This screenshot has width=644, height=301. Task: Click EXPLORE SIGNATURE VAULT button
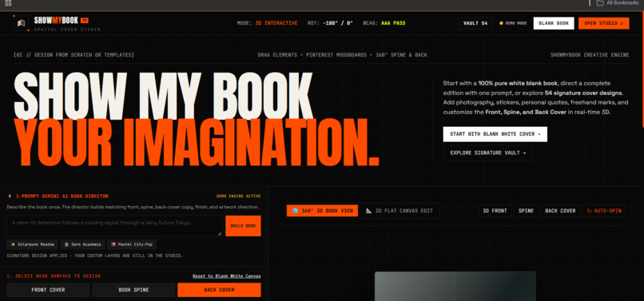tap(487, 153)
